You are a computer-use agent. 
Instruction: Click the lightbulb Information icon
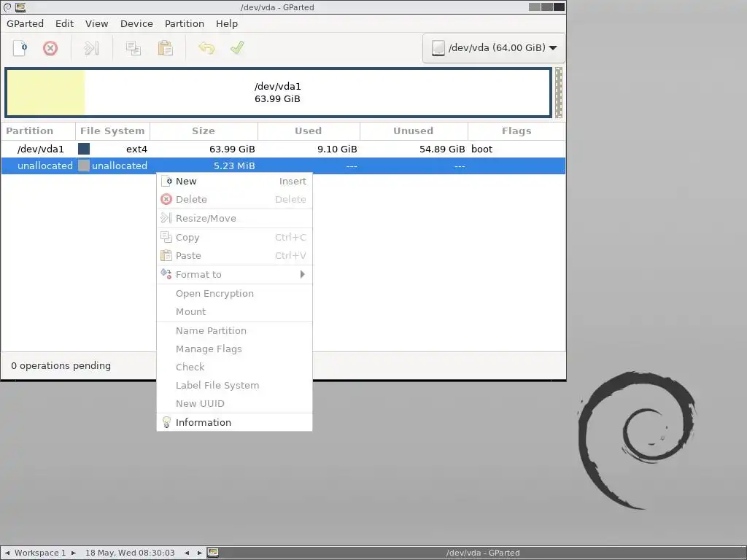(x=166, y=422)
